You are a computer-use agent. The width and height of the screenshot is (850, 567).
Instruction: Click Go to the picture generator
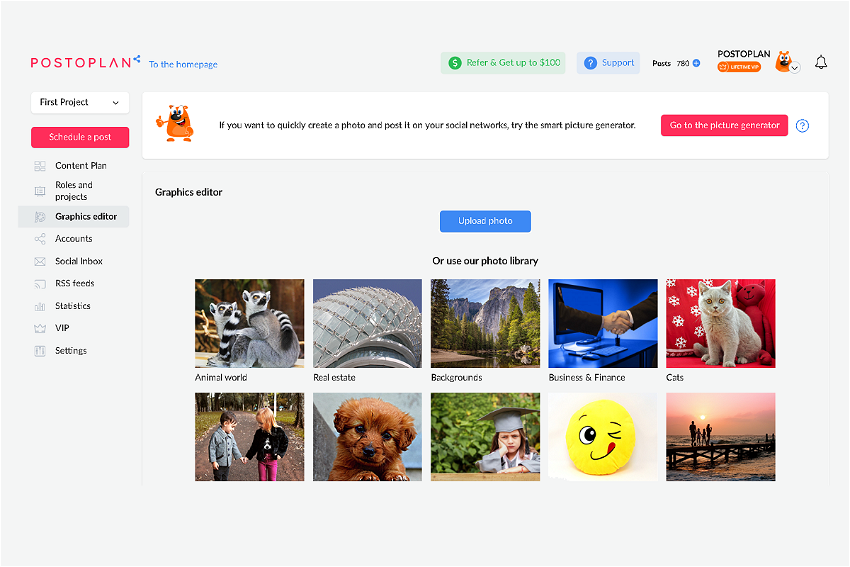724,126
